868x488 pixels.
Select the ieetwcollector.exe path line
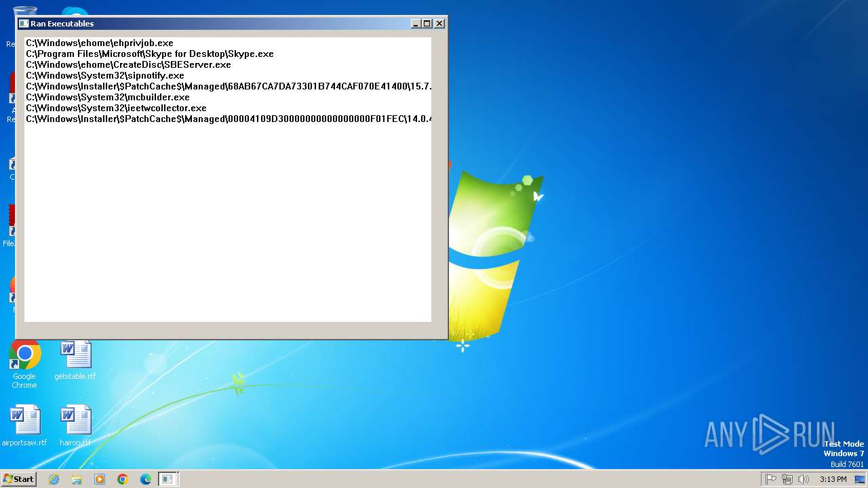116,108
